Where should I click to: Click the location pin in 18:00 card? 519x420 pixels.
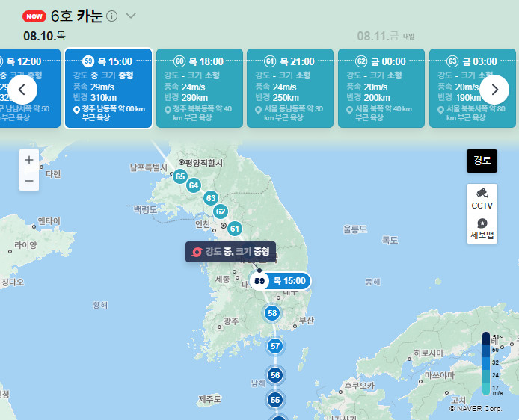pos(168,110)
